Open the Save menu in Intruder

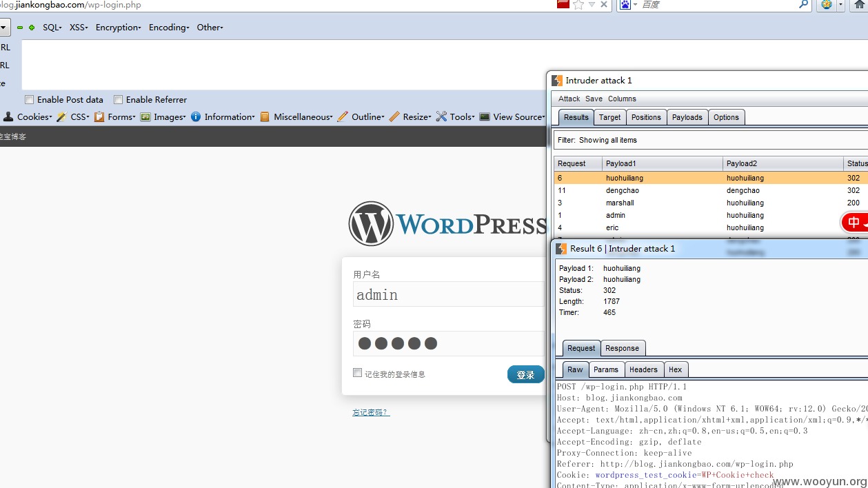pyautogui.click(x=594, y=99)
